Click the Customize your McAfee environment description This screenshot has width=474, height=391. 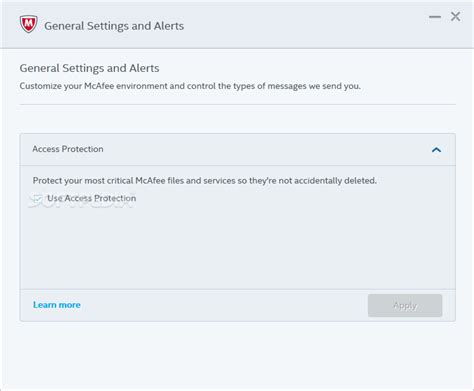point(190,86)
